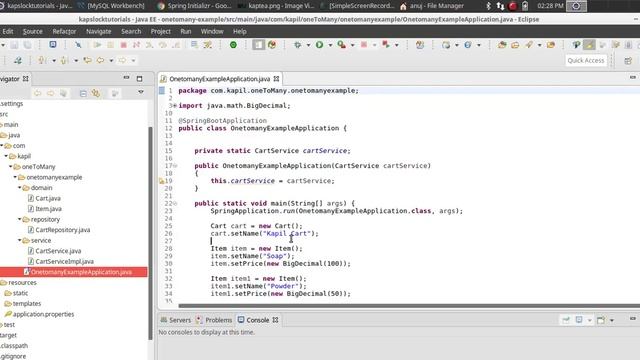This screenshot has width=640, height=360.
Task: Open the Debug button dropdown arrow
Action: point(308,45)
